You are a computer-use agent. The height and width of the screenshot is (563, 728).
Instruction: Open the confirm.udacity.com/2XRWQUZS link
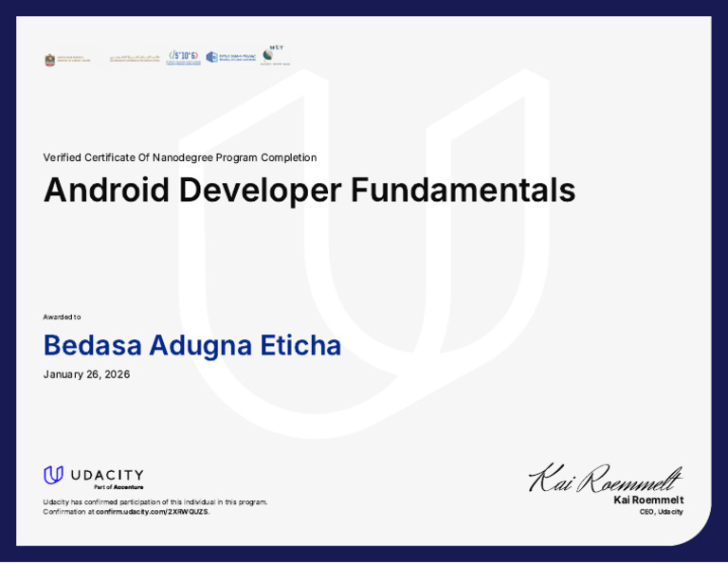pyautogui.click(x=152, y=512)
